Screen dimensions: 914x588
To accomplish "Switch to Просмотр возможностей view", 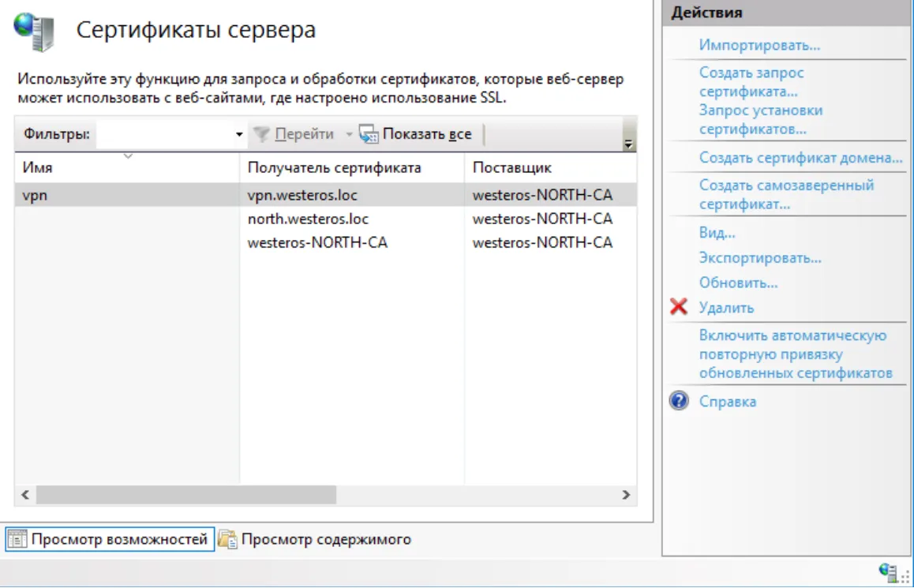I will tap(111, 539).
